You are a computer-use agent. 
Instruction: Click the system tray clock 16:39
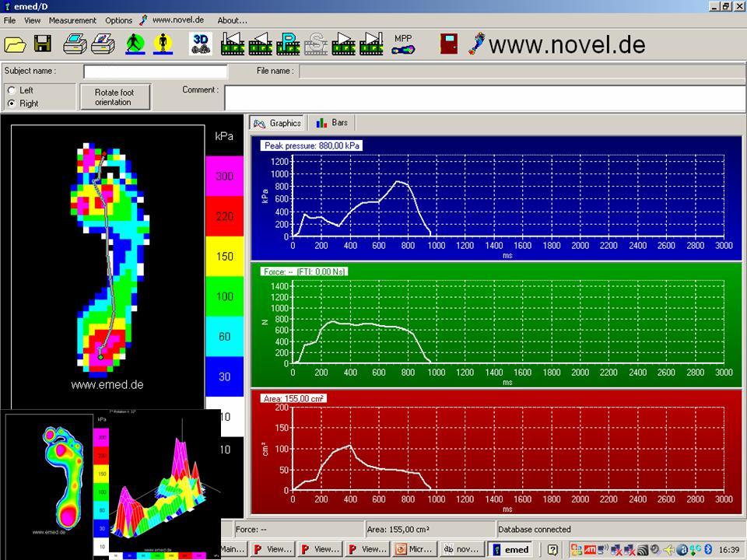tap(729, 550)
